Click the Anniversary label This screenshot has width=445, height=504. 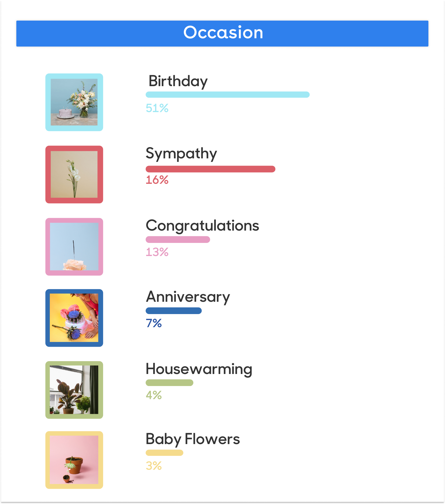click(x=188, y=297)
